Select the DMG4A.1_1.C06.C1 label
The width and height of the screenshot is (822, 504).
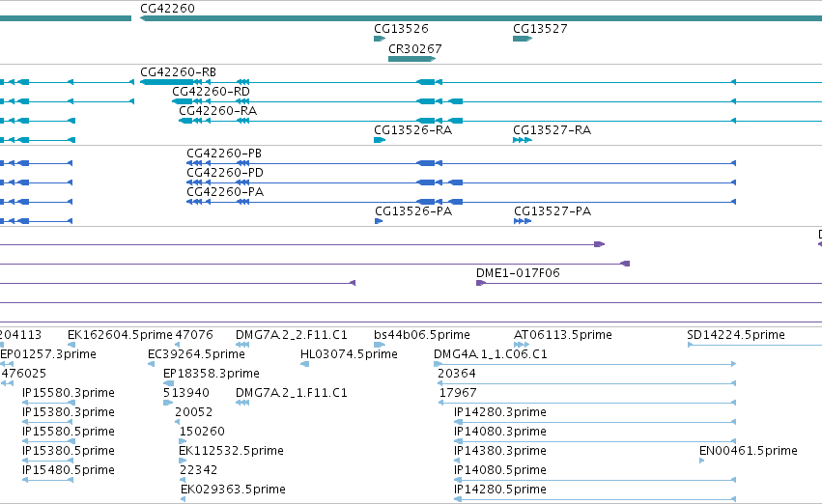tap(491, 354)
